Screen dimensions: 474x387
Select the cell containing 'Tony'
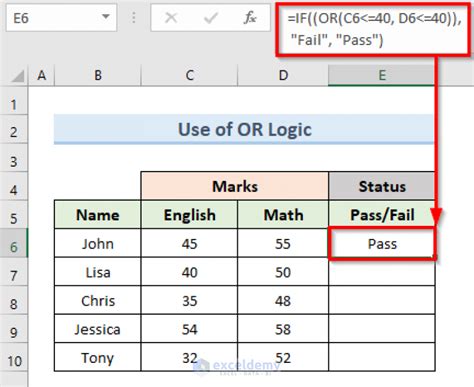pyautogui.click(x=98, y=357)
